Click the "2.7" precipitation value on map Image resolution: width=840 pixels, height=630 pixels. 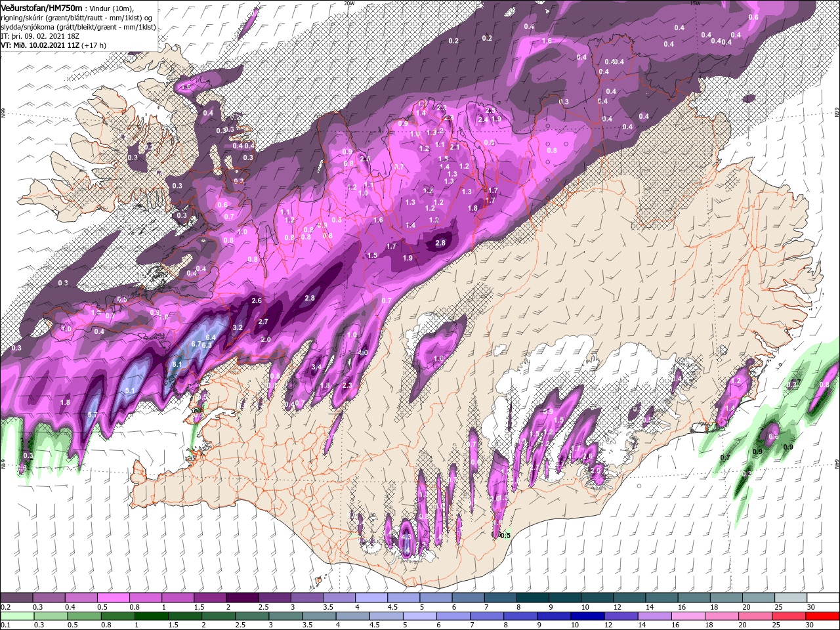click(263, 322)
